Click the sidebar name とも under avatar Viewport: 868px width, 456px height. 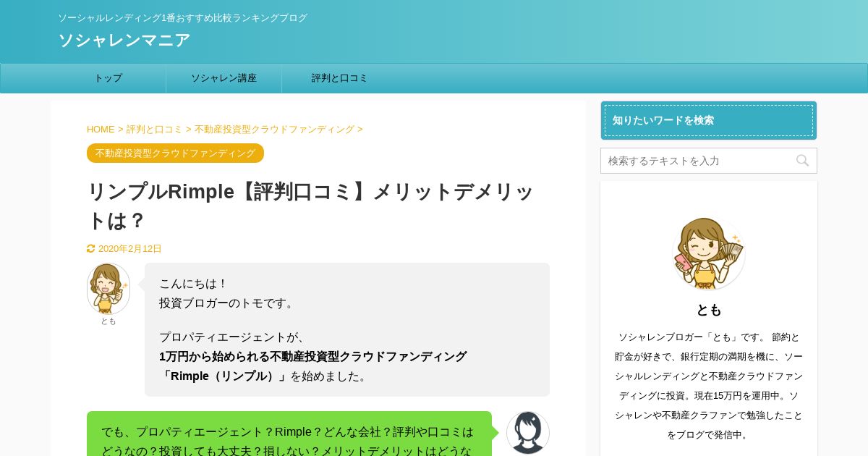(x=709, y=310)
